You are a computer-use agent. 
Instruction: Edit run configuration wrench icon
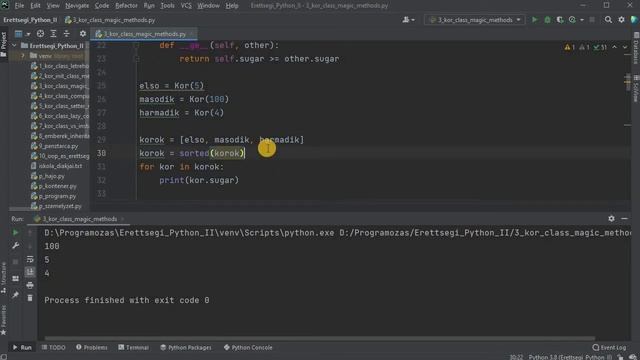click(16, 245)
